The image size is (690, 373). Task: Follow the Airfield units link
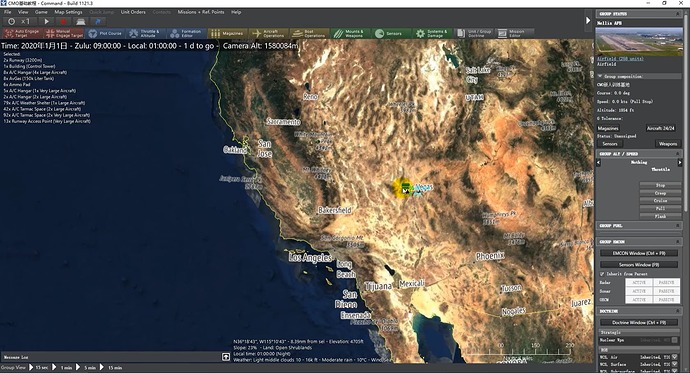pos(620,59)
